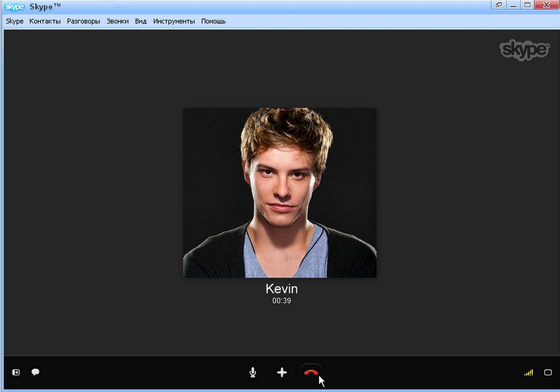Open the Контакты menu

point(45,21)
